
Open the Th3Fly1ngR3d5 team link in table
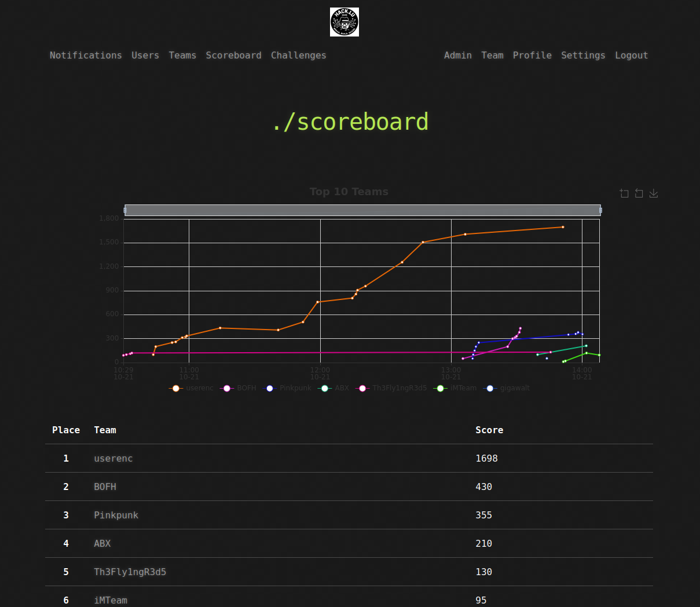pyautogui.click(x=130, y=572)
